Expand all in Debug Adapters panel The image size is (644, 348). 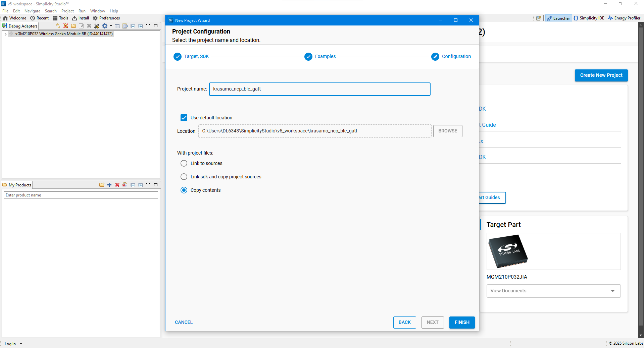point(141,26)
